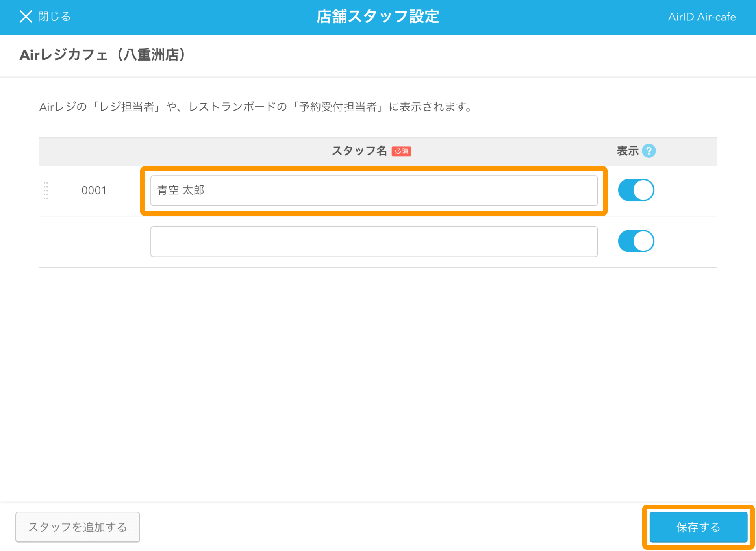Focus the empty second staff name field
This screenshot has height=551, width=756.
pyautogui.click(x=374, y=242)
